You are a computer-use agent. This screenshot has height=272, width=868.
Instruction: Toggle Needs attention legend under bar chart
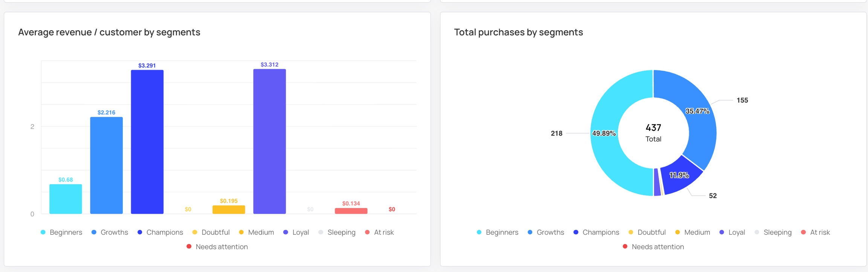217,247
